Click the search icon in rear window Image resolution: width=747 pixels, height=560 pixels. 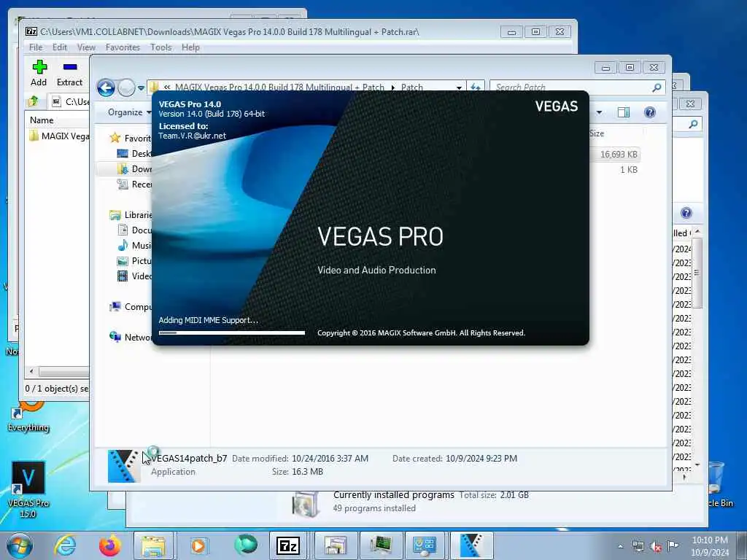pyautogui.click(x=693, y=124)
